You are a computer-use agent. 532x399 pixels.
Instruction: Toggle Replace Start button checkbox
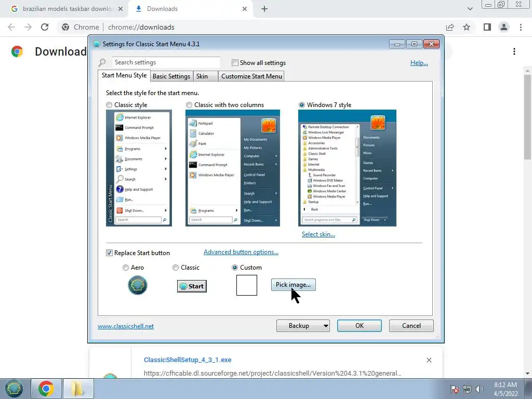(x=109, y=253)
